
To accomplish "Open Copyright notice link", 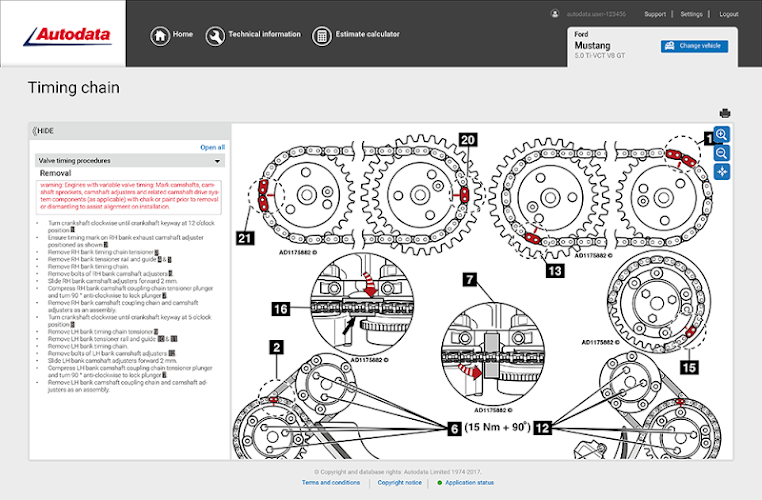I will (399, 483).
